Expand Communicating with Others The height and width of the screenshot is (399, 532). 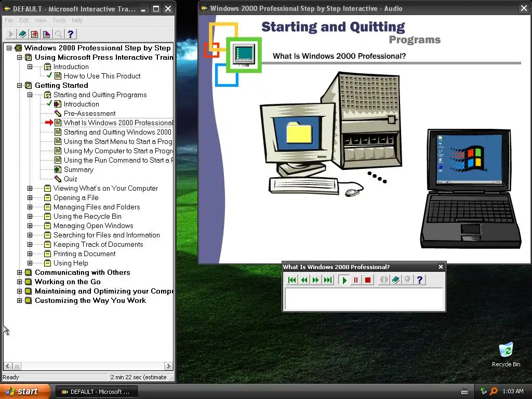click(x=20, y=272)
